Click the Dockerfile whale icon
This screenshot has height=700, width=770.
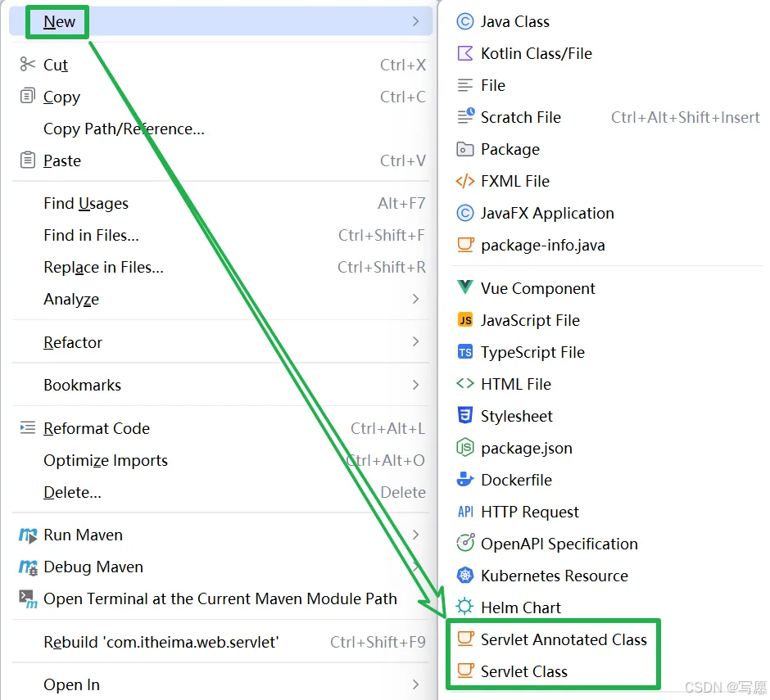click(x=464, y=480)
